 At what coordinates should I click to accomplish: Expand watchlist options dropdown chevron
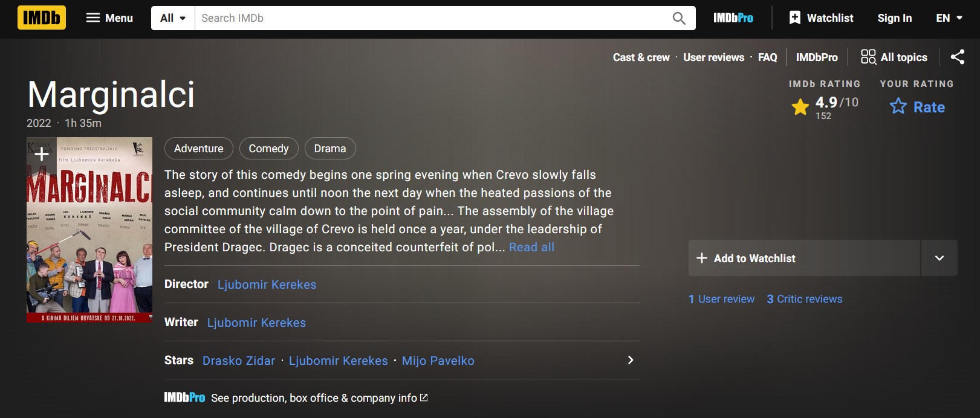(x=939, y=258)
